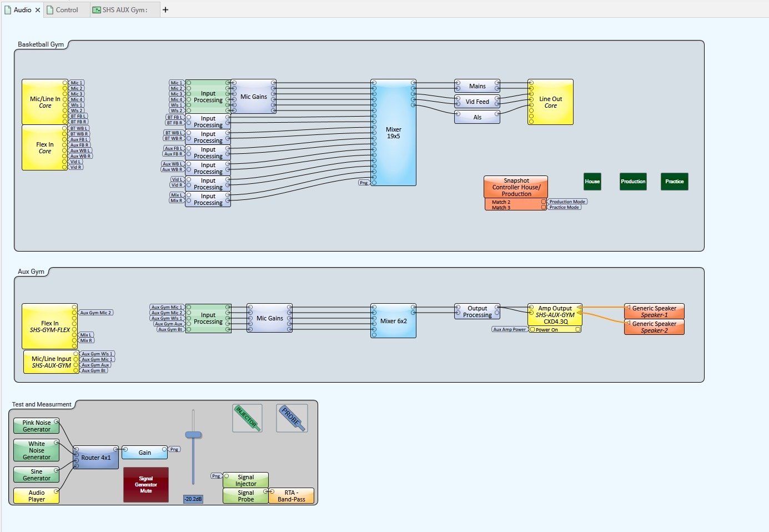This screenshot has width=769, height=532.
Task: Select the Gain block
Action: (144, 453)
